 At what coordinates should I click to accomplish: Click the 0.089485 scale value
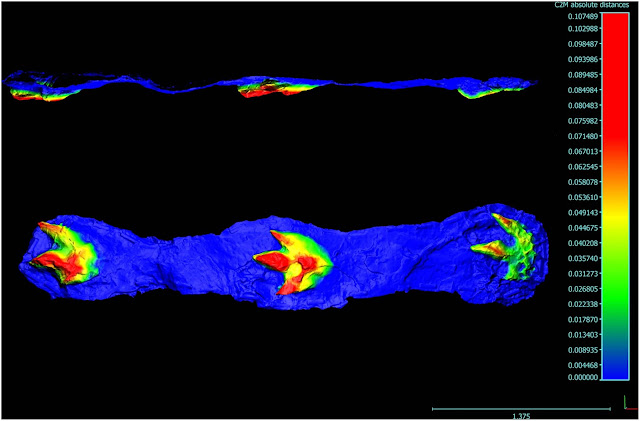point(583,75)
